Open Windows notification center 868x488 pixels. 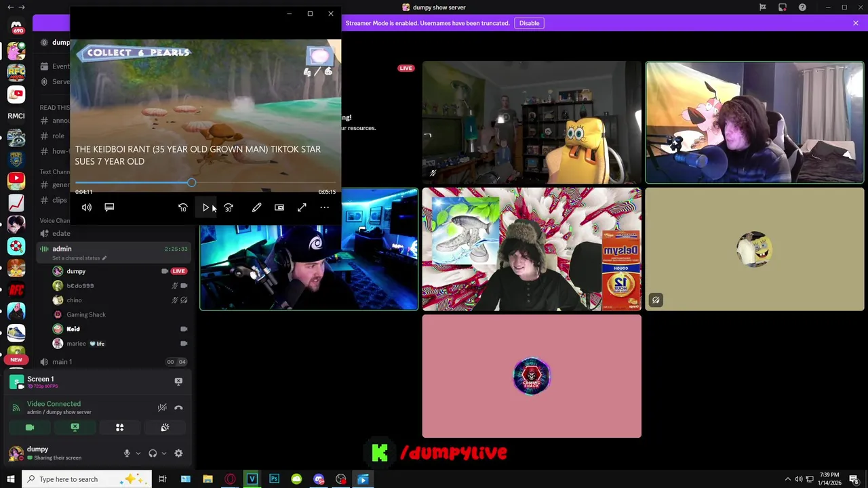854,479
